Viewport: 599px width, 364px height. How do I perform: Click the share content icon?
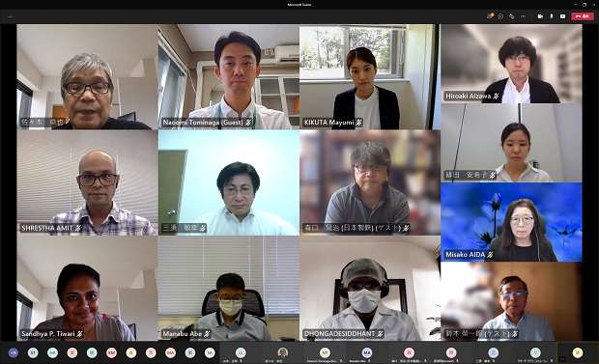562,16
